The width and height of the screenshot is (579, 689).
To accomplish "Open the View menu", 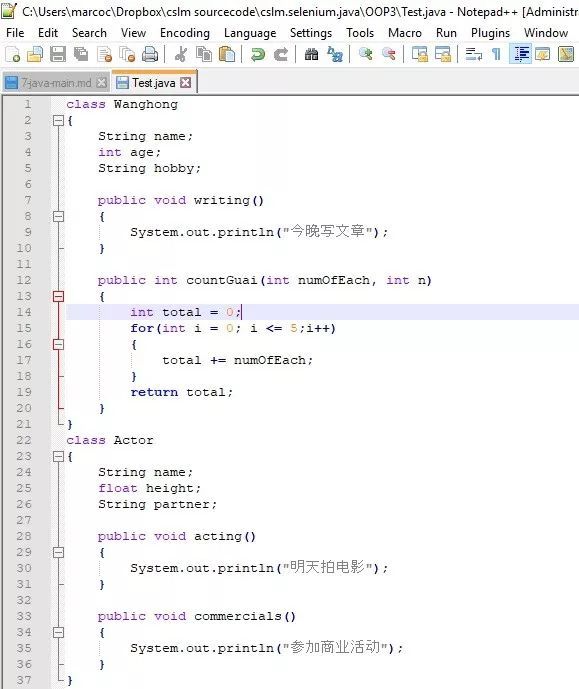I will pos(133,33).
